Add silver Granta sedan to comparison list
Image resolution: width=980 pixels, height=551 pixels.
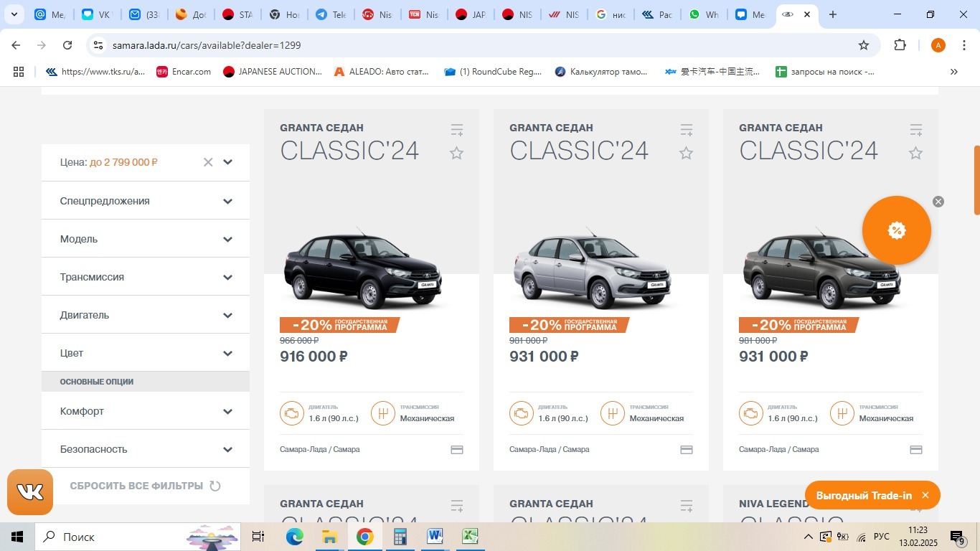[x=687, y=130]
